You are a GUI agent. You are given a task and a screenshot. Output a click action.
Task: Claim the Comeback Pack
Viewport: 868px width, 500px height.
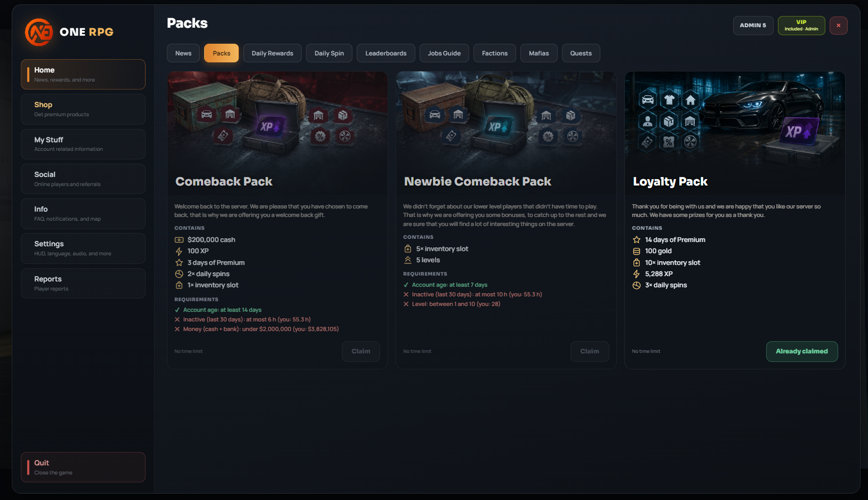click(361, 351)
